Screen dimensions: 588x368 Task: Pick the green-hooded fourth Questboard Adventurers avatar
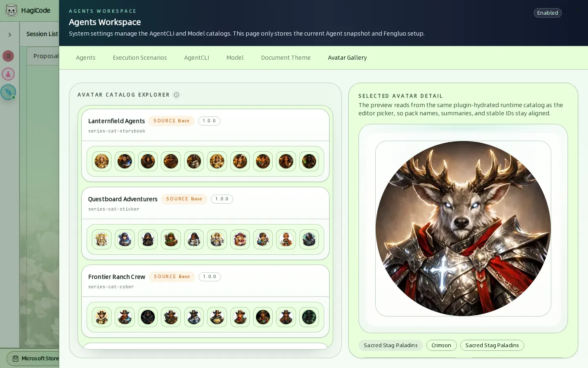[x=171, y=240]
